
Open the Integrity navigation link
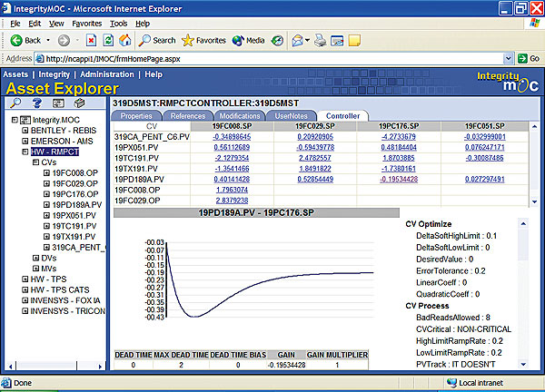(54, 74)
